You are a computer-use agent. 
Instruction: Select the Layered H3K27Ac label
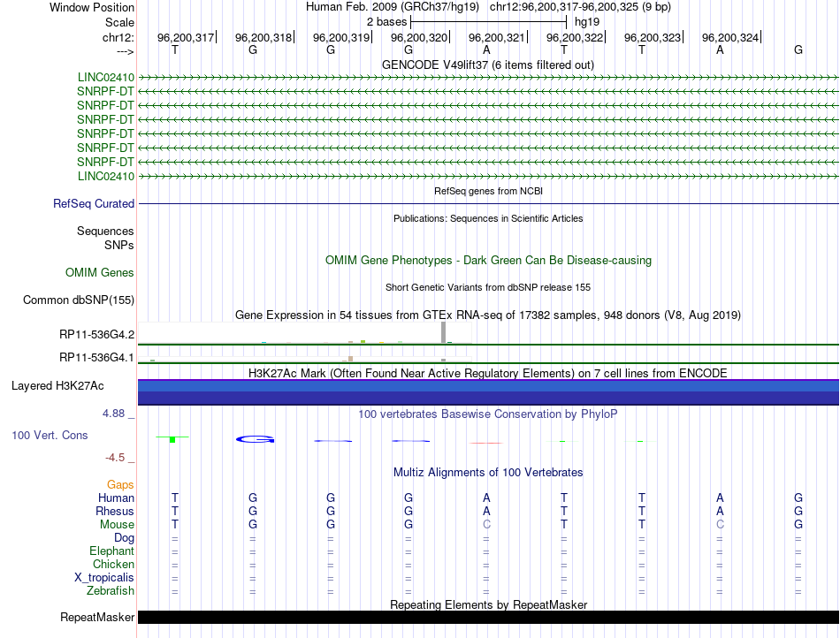point(57,386)
